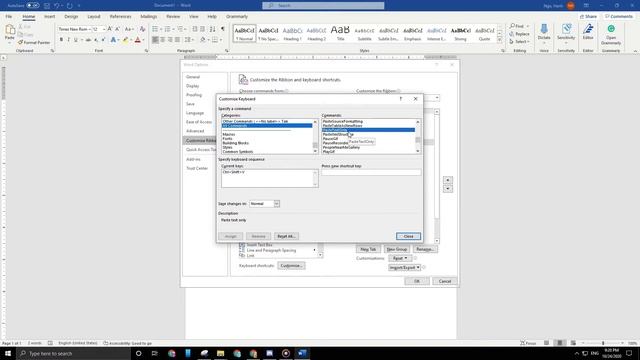Click the Move Down arrow in Word Options

pos(448,189)
